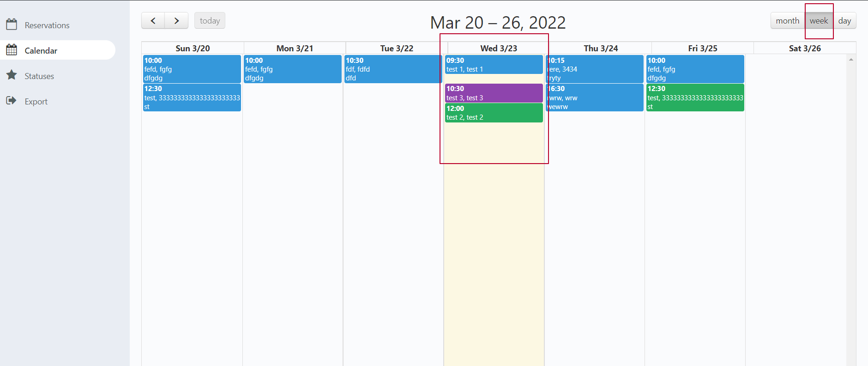The image size is (868, 366).
Task: Click the Export link in sidebar
Action: tap(36, 102)
